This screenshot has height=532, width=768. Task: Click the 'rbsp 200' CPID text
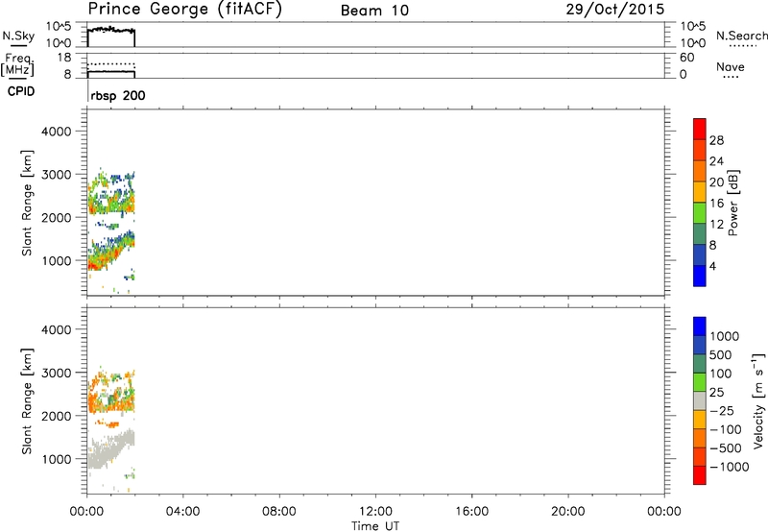coord(118,95)
